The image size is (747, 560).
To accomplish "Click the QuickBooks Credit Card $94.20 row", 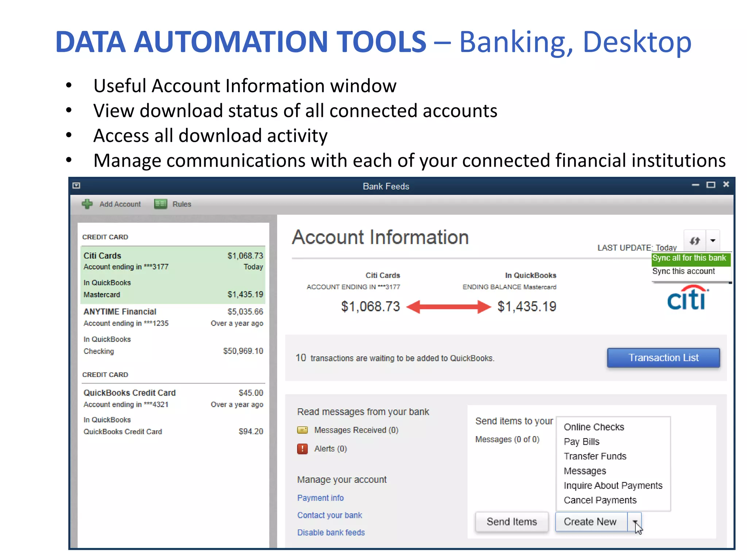I will pyautogui.click(x=173, y=432).
